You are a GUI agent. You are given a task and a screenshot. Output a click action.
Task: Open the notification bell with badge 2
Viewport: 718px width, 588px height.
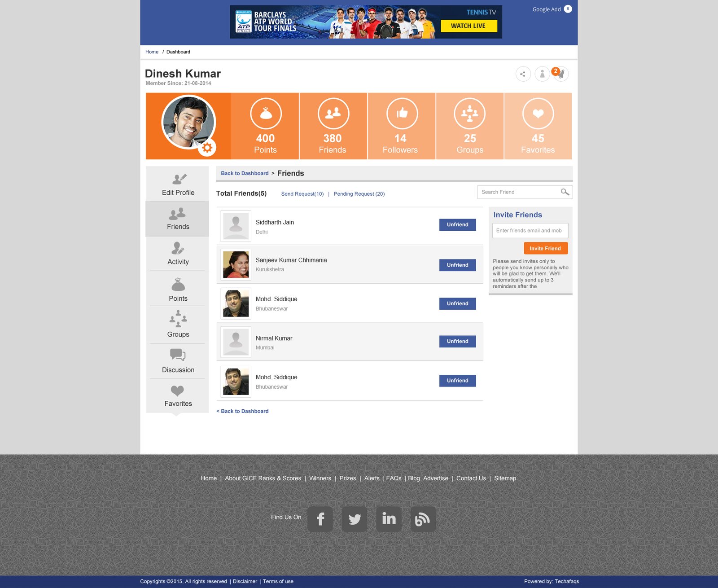pyautogui.click(x=560, y=74)
